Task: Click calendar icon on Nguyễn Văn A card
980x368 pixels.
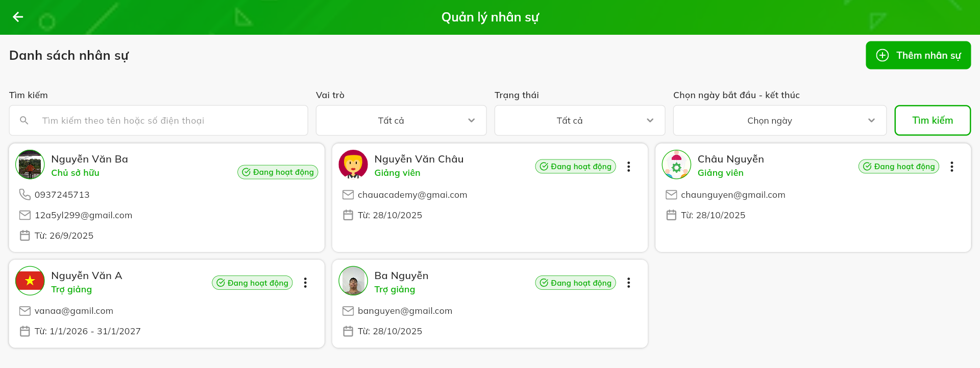Action: point(24,331)
